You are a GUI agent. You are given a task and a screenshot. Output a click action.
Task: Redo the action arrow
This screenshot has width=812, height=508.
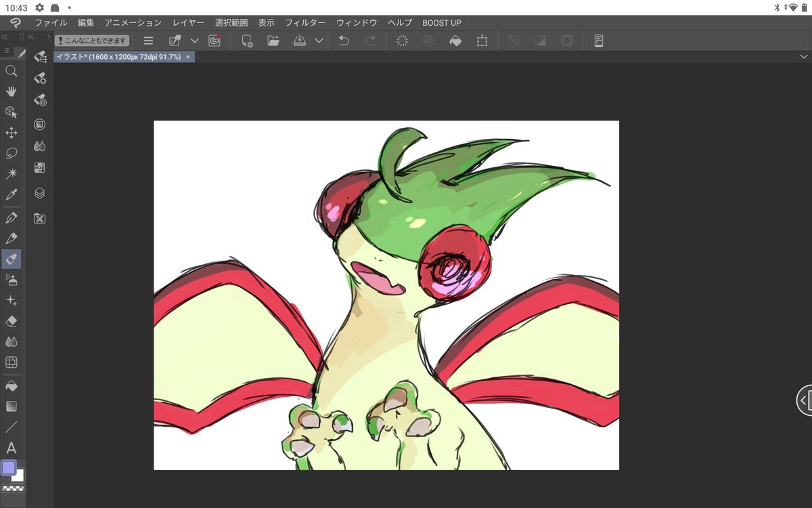click(370, 41)
